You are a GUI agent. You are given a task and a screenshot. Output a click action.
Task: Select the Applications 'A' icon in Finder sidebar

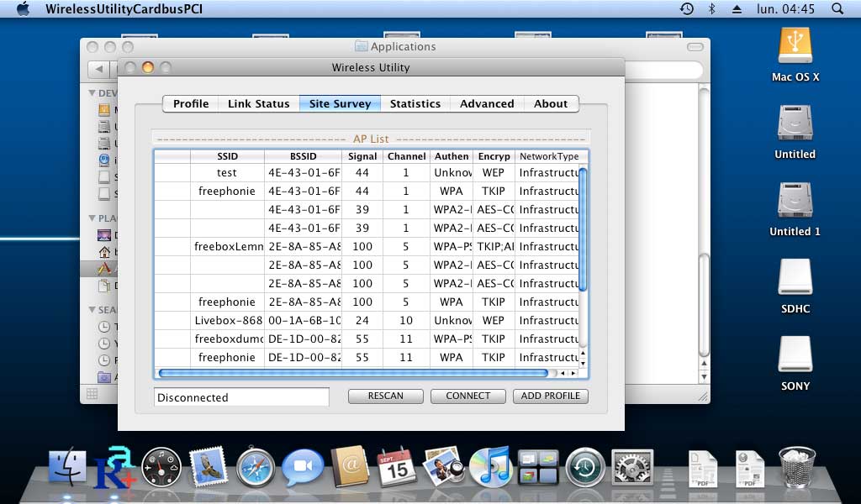point(104,269)
